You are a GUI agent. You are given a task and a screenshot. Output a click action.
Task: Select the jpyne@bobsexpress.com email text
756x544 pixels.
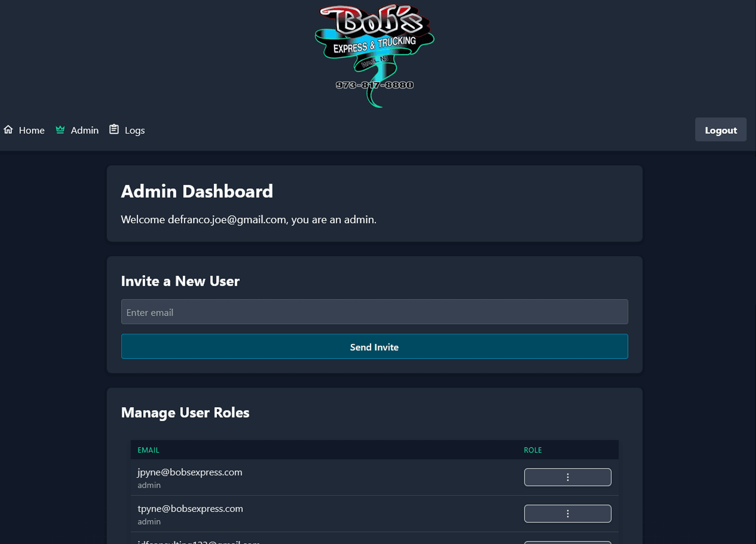click(190, 472)
